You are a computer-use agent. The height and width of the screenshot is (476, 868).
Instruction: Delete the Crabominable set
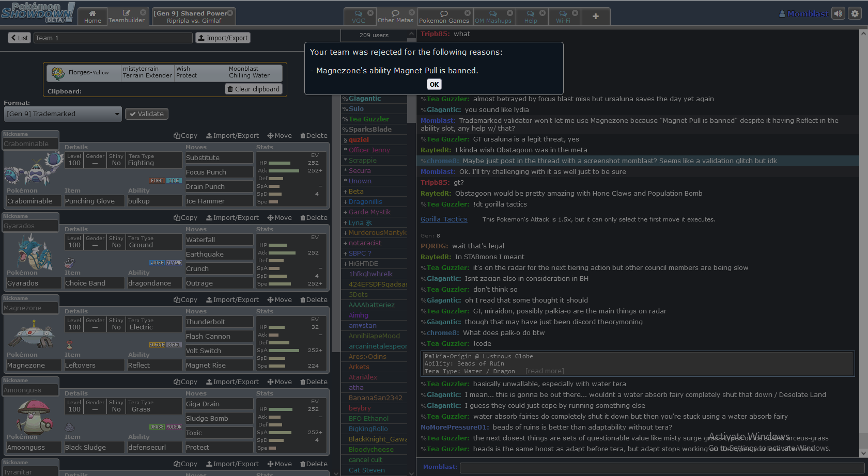(314, 136)
